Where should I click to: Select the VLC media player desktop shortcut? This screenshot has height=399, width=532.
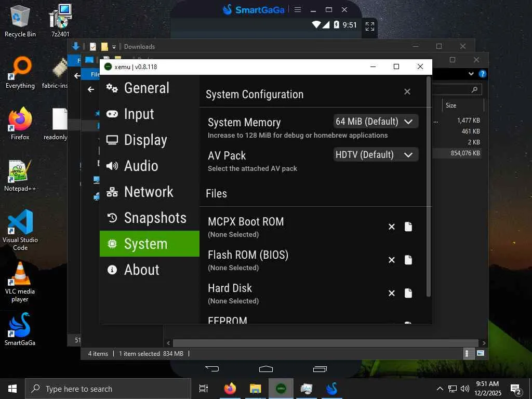[x=20, y=282]
